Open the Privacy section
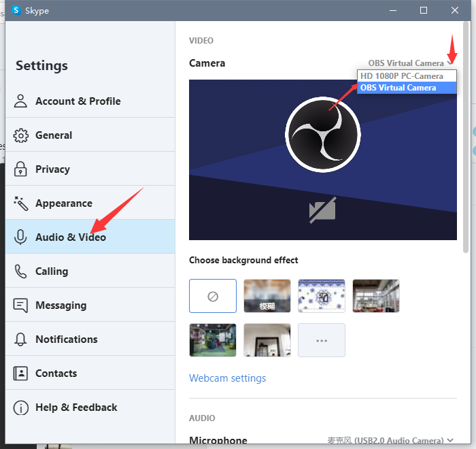 pos(90,169)
